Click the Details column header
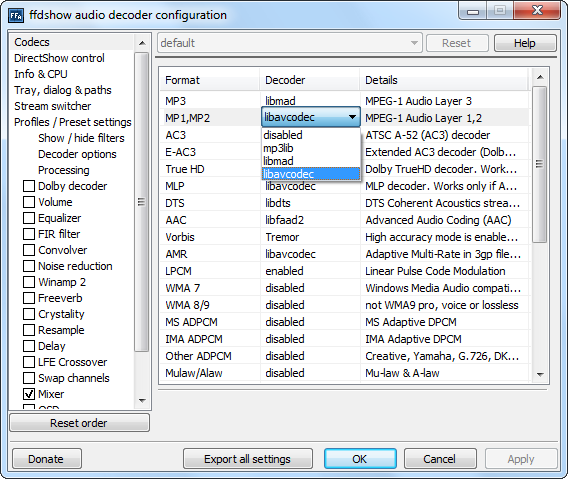The image size is (568, 479). pyautogui.click(x=444, y=80)
